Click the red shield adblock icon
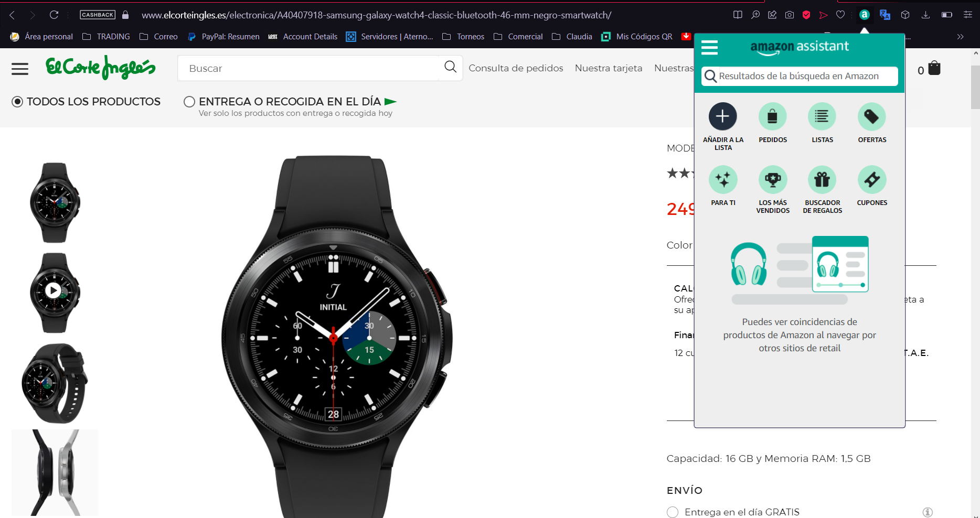 click(x=806, y=15)
